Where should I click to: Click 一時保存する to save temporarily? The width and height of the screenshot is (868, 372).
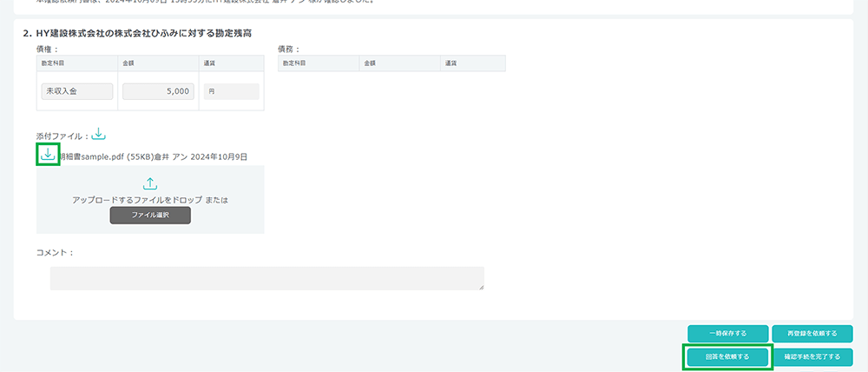728,334
